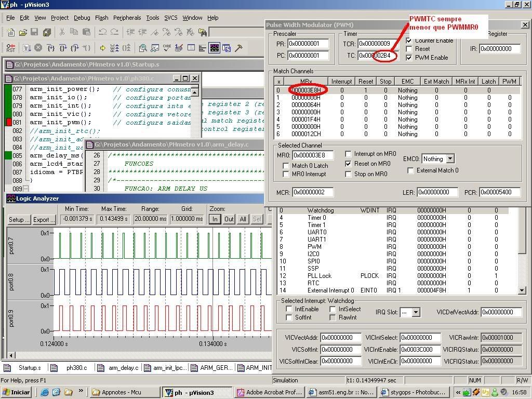Click Logic Analyzer Setup button
The height and width of the screenshot is (399, 532).
[x=19, y=220]
